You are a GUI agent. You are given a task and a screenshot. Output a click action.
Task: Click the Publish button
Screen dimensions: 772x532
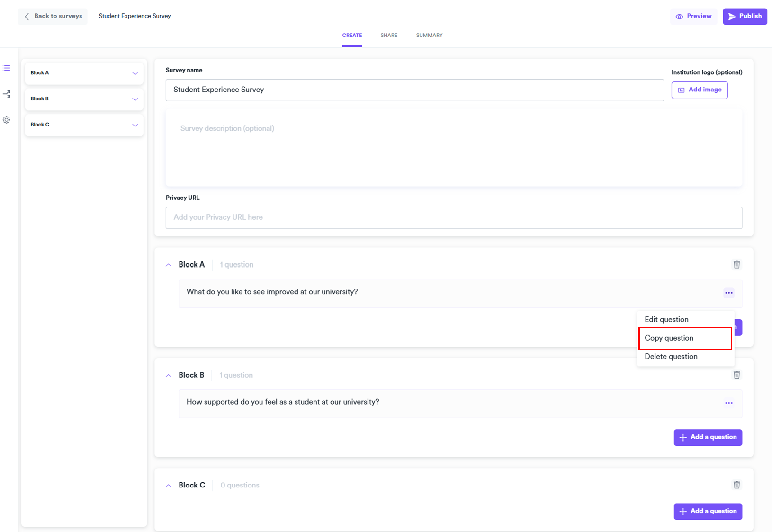coord(745,17)
